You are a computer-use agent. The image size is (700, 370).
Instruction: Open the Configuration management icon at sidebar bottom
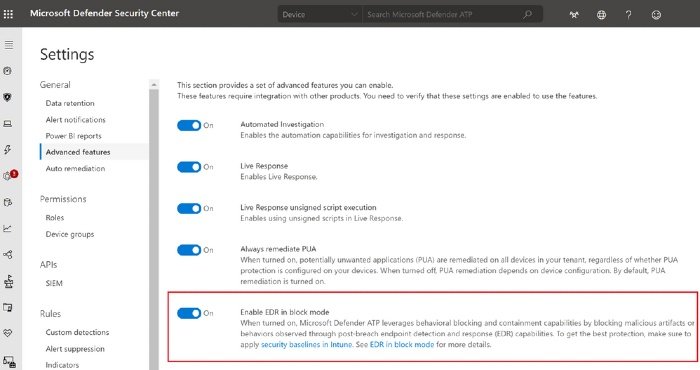[x=9, y=362]
